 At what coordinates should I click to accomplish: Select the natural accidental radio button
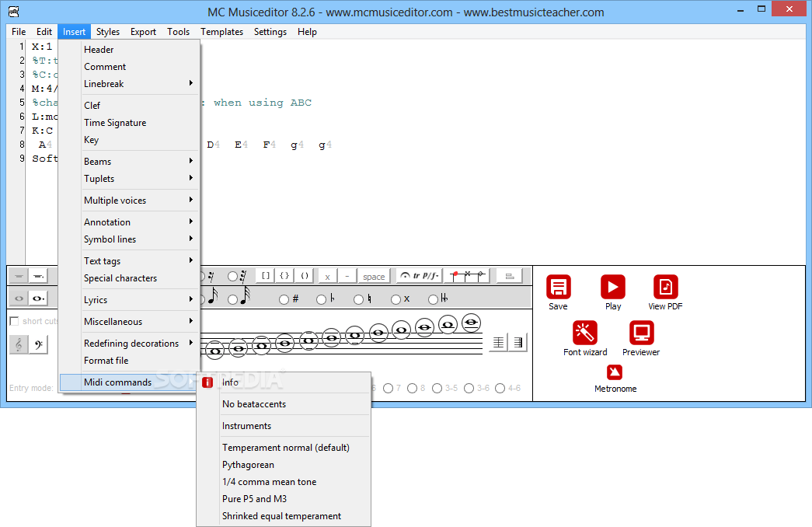click(x=358, y=299)
